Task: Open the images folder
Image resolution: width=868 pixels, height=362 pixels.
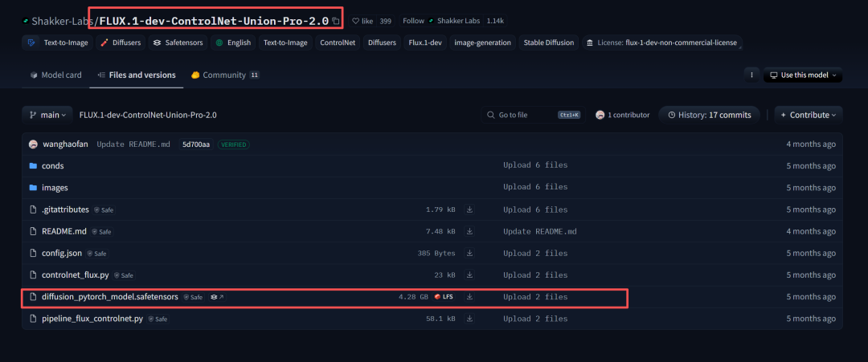Action: click(55, 187)
